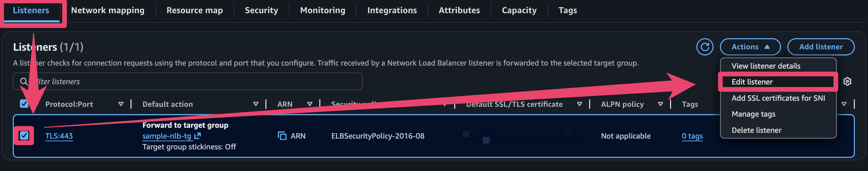Sort by ALPN policy column arrow
The height and width of the screenshot is (171, 868).
click(x=660, y=104)
